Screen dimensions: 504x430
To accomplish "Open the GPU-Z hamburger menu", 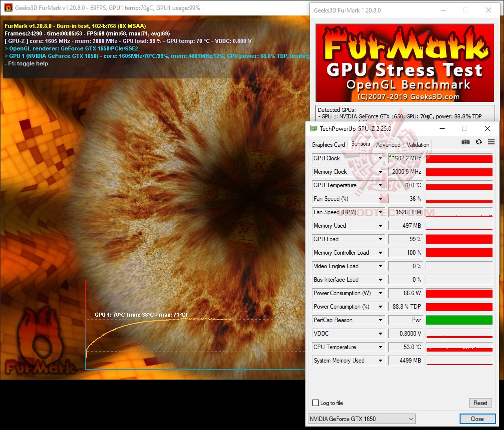I will [491, 142].
